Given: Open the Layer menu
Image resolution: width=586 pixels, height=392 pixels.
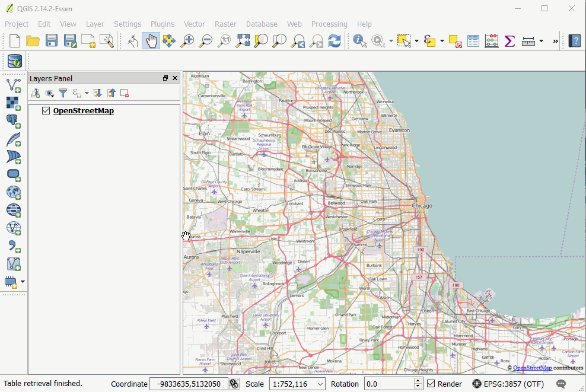Looking at the screenshot, I should [x=95, y=24].
